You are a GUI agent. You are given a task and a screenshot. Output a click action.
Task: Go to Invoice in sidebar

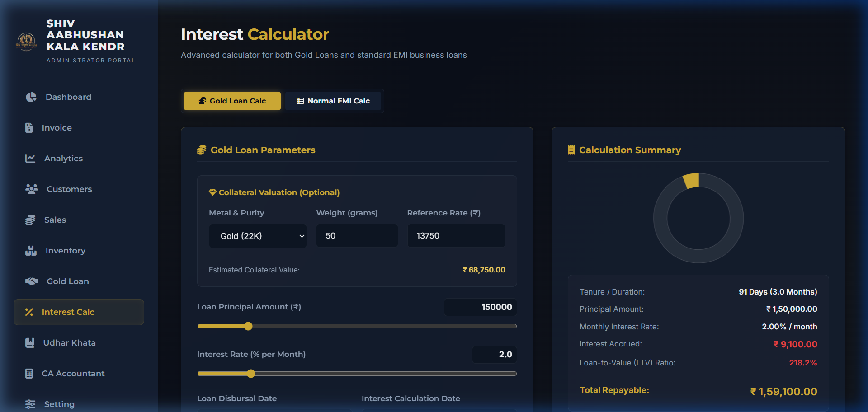pos(79,128)
